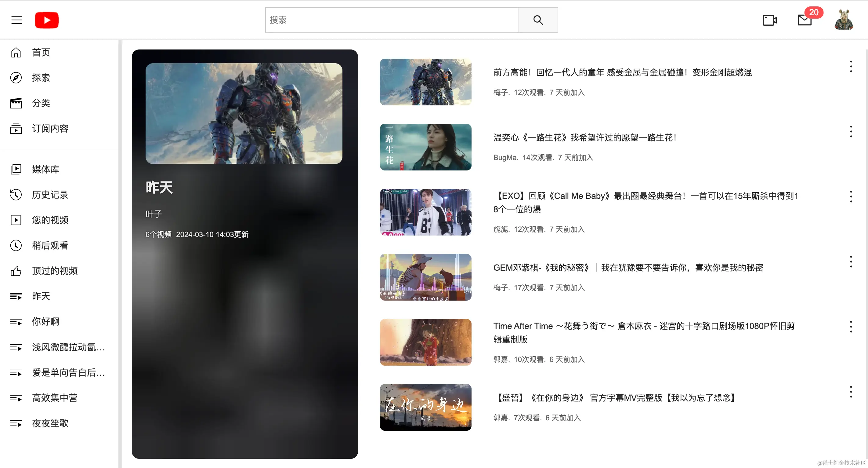Image resolution: width=868 pixels, height=468 pixels.
Task: Click the 历史记录 clock icon
Action: click(16, 195)
